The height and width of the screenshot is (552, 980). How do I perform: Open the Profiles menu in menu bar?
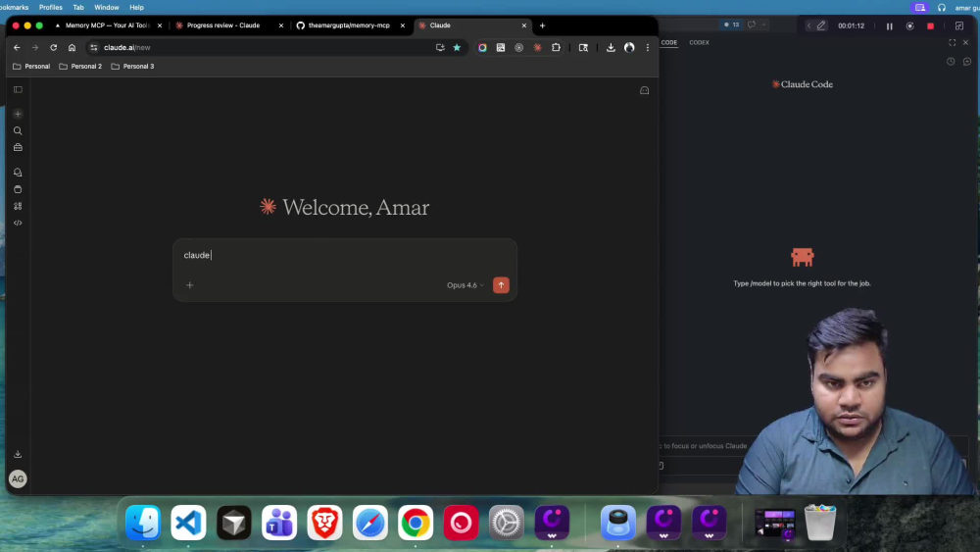(x=51, y=8)
